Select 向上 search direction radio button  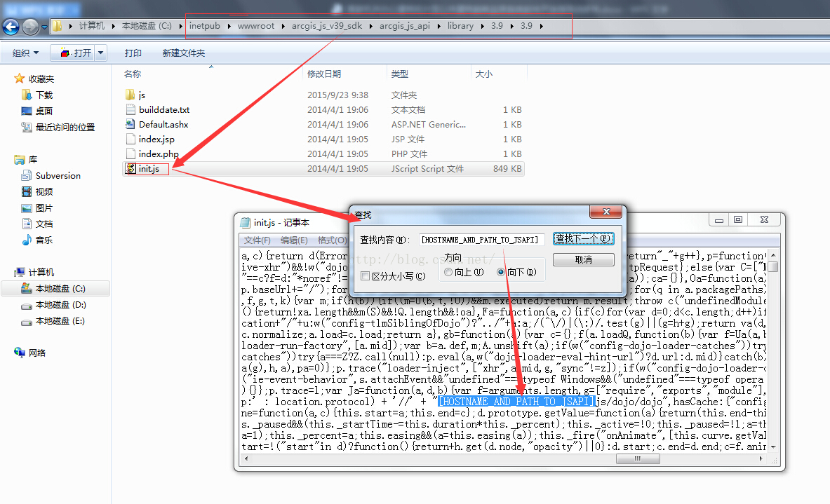448,272
